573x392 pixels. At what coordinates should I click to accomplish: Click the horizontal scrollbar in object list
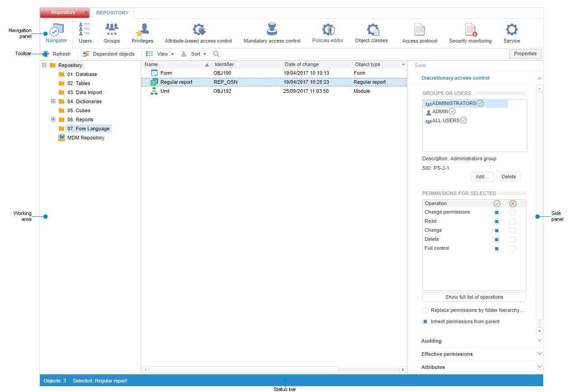(244, 370)
